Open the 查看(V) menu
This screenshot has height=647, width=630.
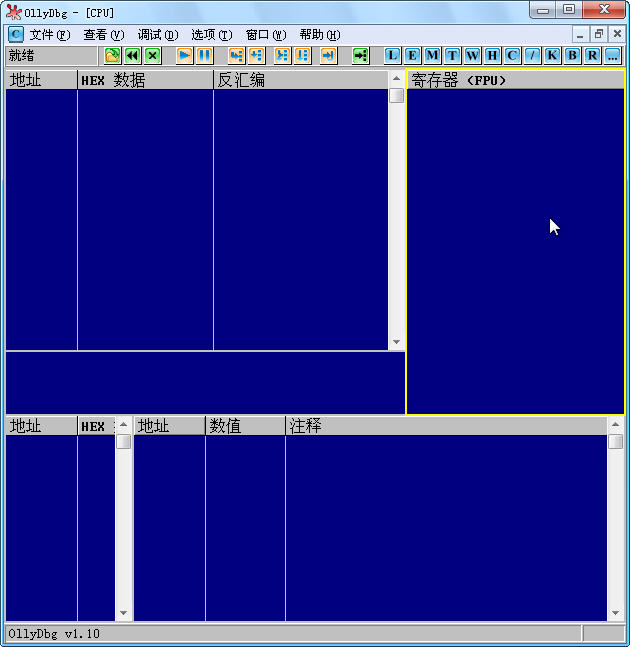pos(104,35)
